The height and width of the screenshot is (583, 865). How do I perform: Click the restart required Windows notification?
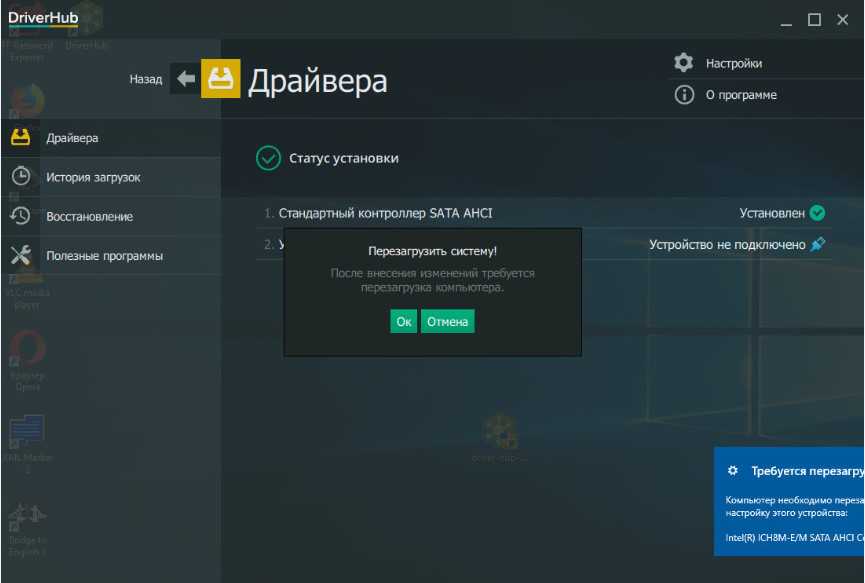click(x=790, y=500)
